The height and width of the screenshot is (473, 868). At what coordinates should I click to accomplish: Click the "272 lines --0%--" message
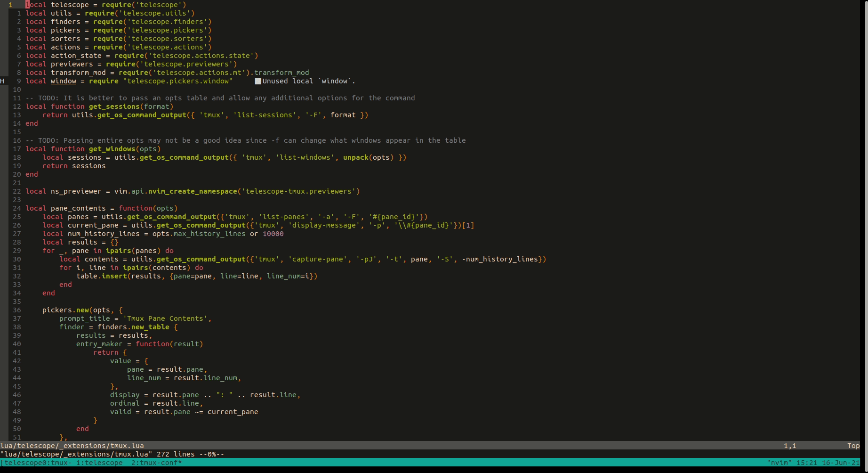pyautogui.click(x=191, y=454)
